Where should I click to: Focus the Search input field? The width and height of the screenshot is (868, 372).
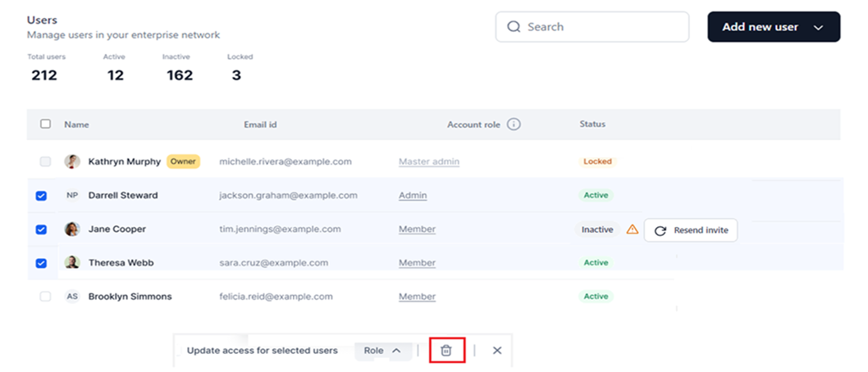click(x=592, y=26)
